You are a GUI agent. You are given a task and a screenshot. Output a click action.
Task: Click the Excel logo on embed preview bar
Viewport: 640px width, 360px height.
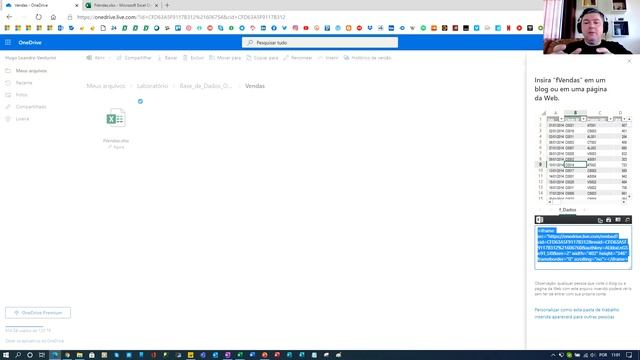[x=540, y=220]
